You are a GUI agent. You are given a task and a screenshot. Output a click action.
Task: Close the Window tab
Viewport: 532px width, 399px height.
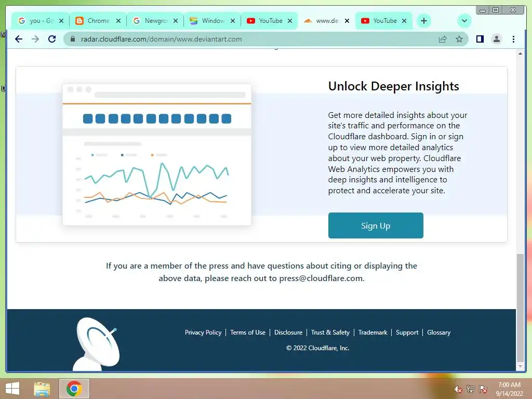[232, 21]
